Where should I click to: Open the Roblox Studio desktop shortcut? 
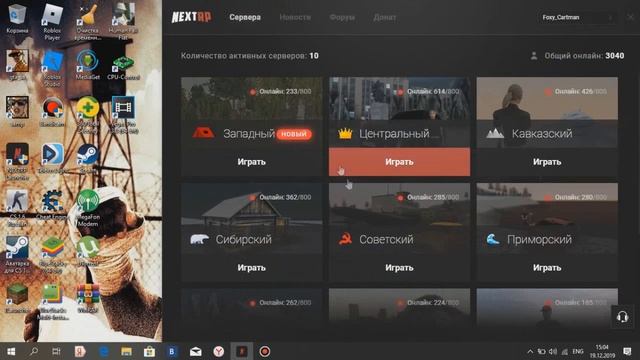point(52,69)
